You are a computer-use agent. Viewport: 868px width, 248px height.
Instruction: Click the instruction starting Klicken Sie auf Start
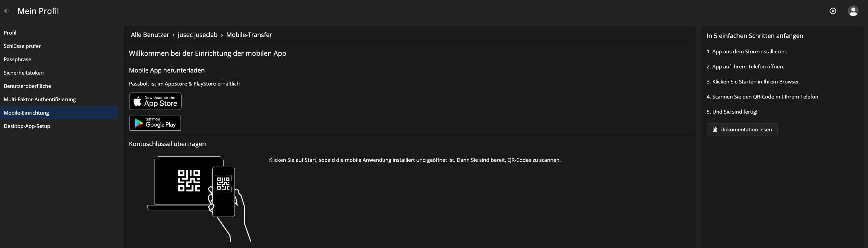point(415,160)
